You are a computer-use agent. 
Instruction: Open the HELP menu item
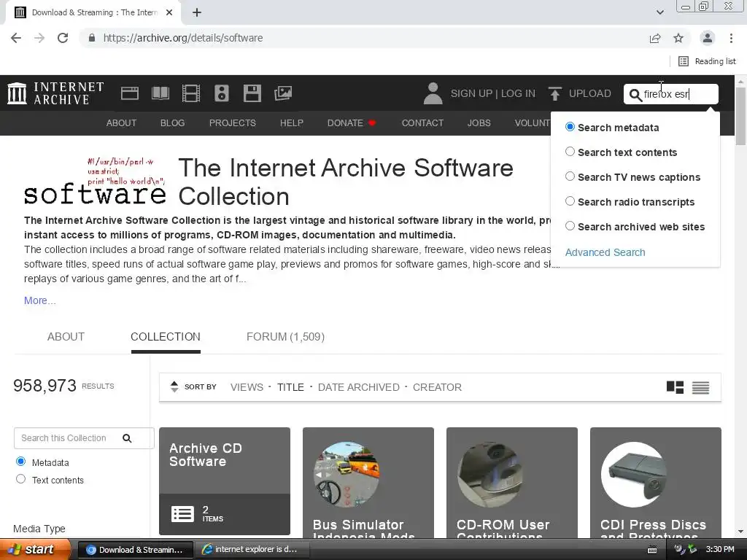(x=292, y=122)
